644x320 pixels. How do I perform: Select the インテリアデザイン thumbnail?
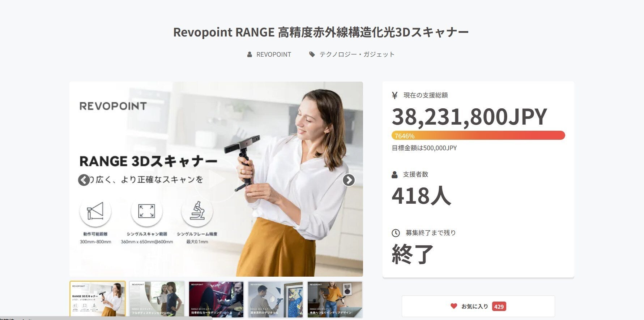click(335, 299)
